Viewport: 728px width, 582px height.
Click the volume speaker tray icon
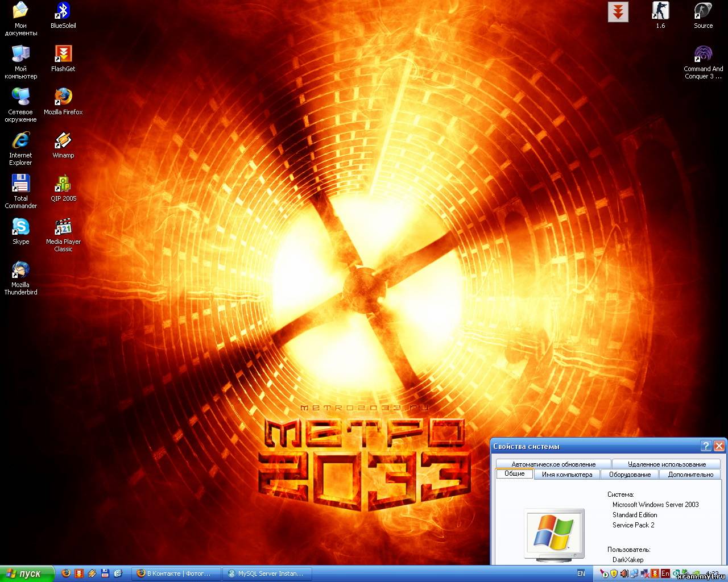click(x=624, y=573)
